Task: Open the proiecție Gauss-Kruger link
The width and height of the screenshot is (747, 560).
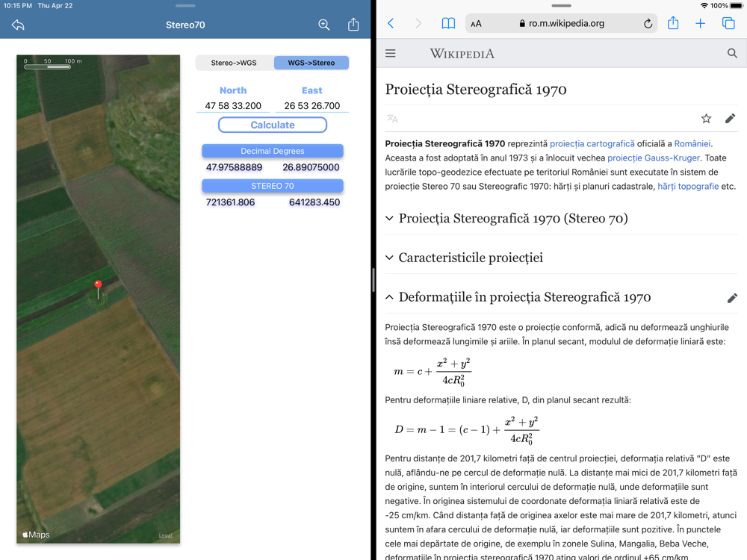Action: [654, 158]
